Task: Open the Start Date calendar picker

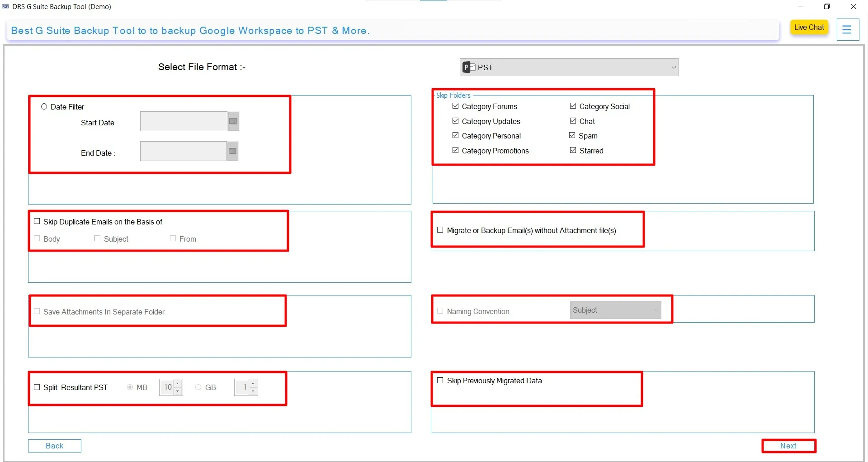Action: point(233,121)
